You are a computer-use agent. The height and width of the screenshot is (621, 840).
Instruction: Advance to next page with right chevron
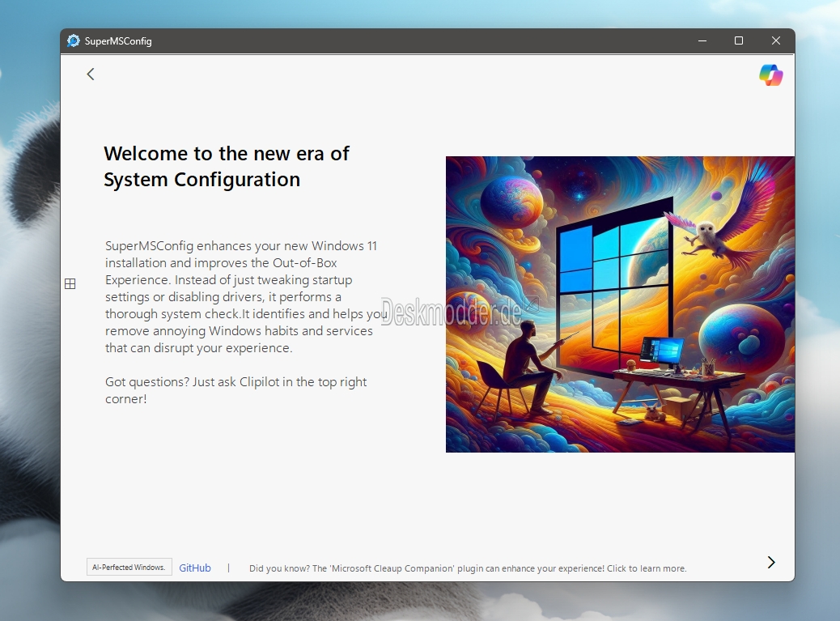tap(771, 562)
